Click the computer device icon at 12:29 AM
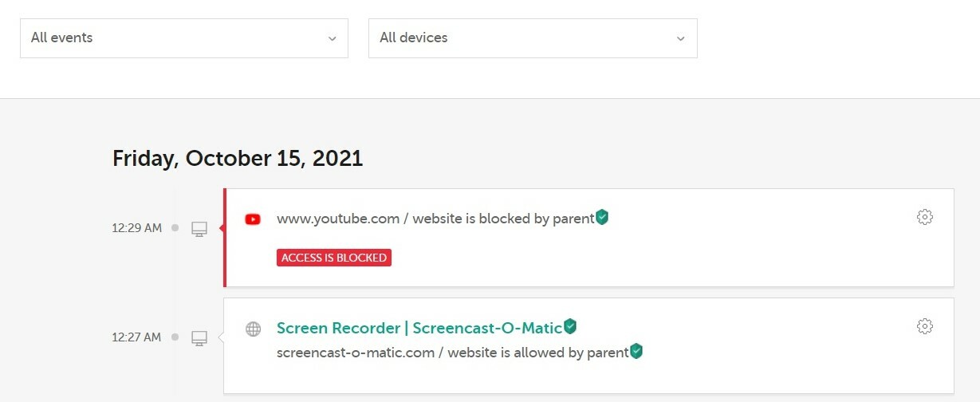 click(199, 230)
